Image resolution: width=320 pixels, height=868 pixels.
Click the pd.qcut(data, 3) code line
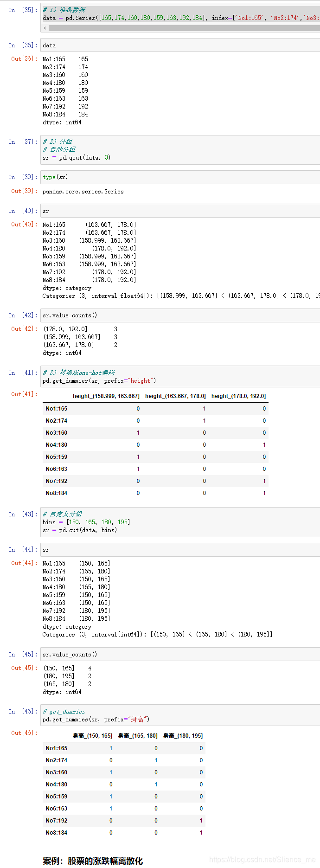click(x=77, y=158)
